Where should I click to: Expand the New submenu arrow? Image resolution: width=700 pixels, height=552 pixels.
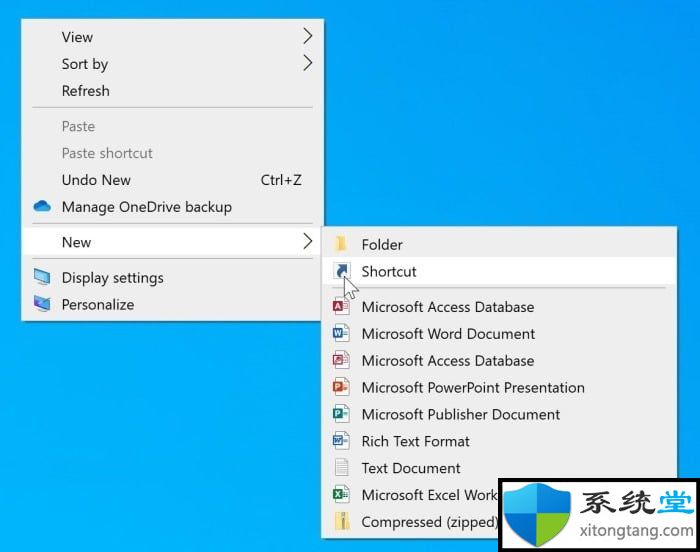coord(308,241)
